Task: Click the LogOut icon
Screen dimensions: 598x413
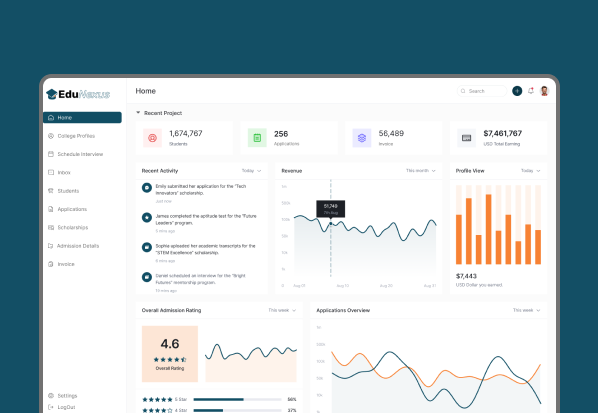Action: [x=51, y=407]
